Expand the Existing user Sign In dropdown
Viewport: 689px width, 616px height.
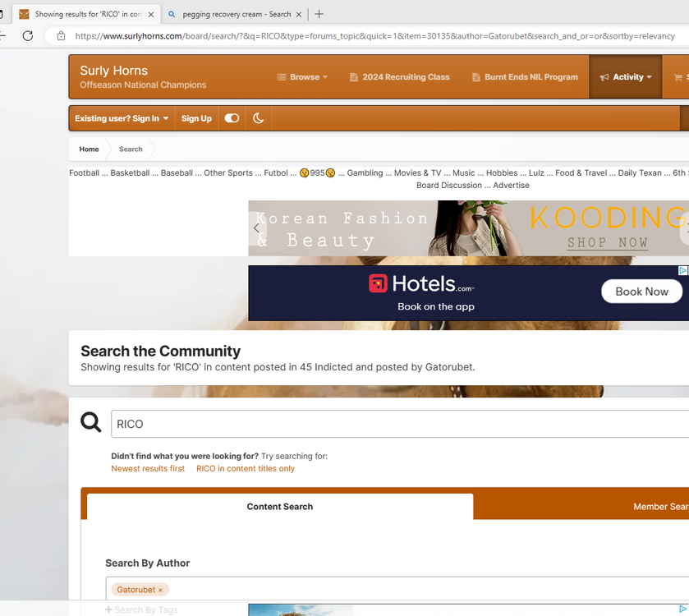122,118
